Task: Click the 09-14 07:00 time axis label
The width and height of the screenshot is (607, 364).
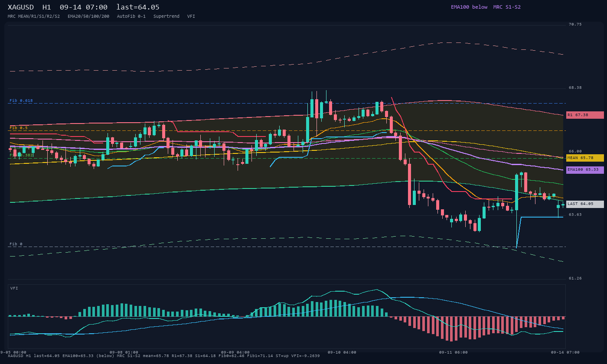Action: [565, 352]
